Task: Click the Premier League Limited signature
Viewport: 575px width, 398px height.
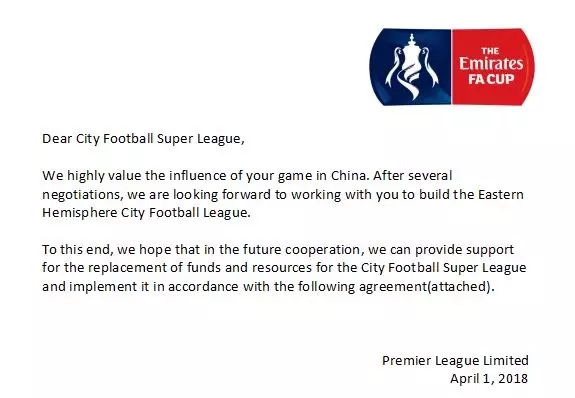Action: pyautogui.click(x=455, y=361)
